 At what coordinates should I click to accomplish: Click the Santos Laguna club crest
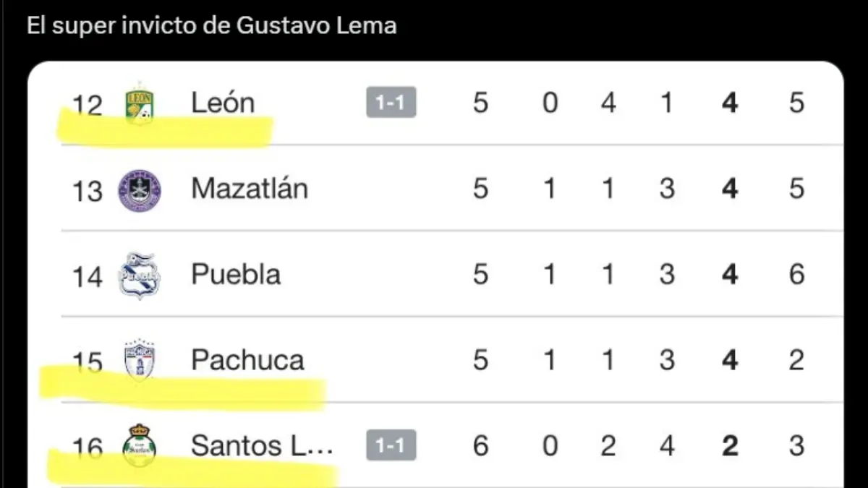[139, 445]
